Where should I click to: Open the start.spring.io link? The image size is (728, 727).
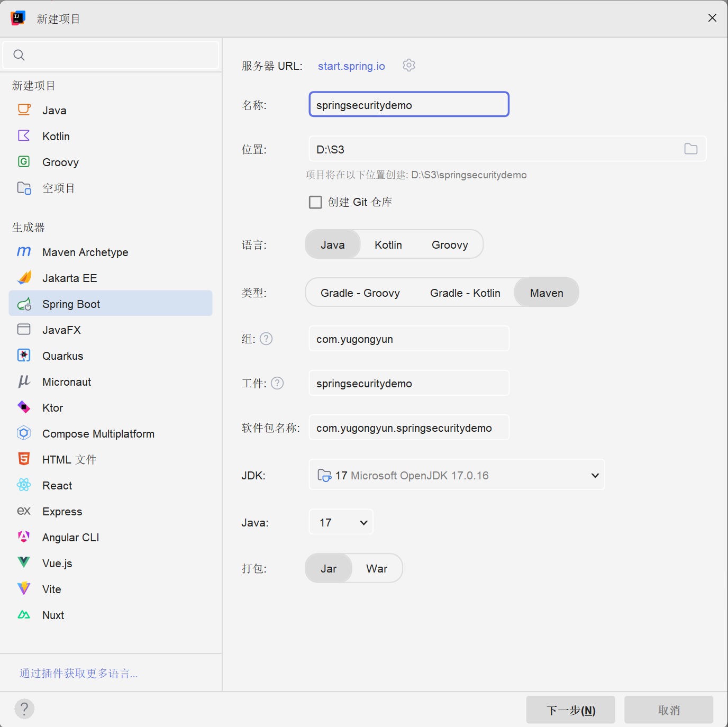(351, 66)
